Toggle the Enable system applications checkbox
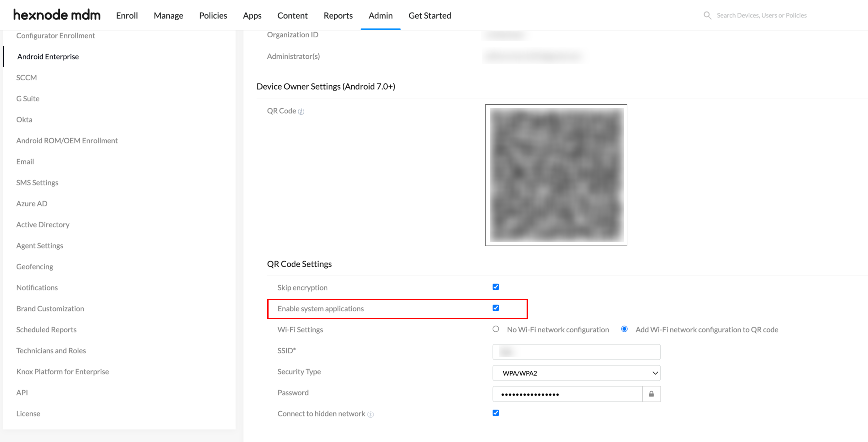 (x=496, y=308)
